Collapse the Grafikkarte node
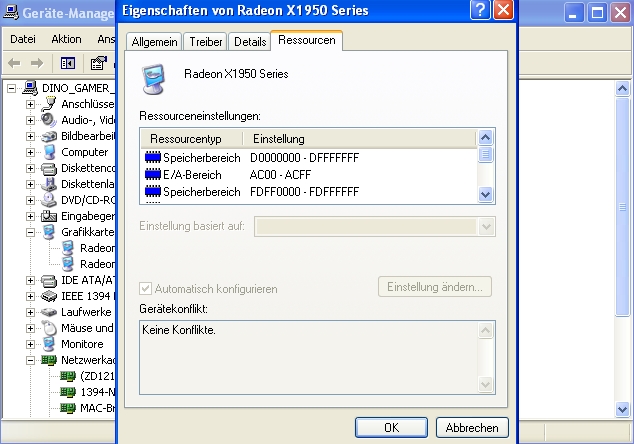634x444 pixels. click(30, 232)
